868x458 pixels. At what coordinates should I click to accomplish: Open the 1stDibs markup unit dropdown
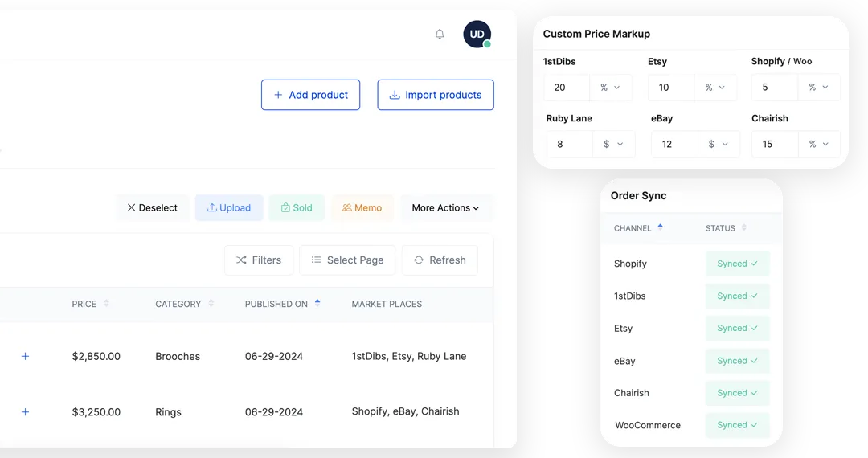(x=610, y=88)
